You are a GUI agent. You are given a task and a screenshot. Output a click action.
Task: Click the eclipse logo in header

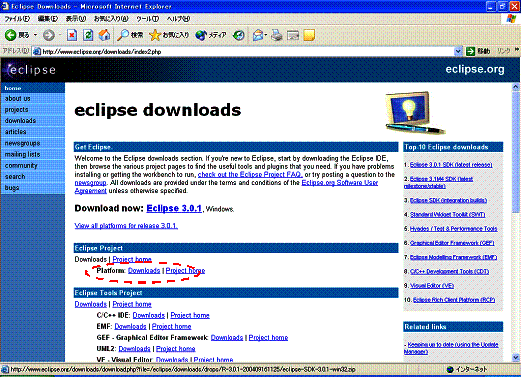tap(31, 70)
